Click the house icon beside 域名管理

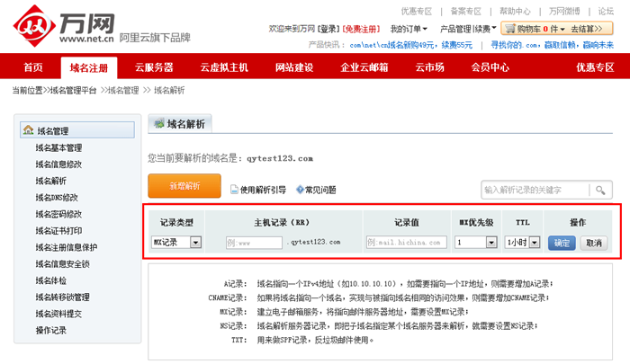(28, 130)
